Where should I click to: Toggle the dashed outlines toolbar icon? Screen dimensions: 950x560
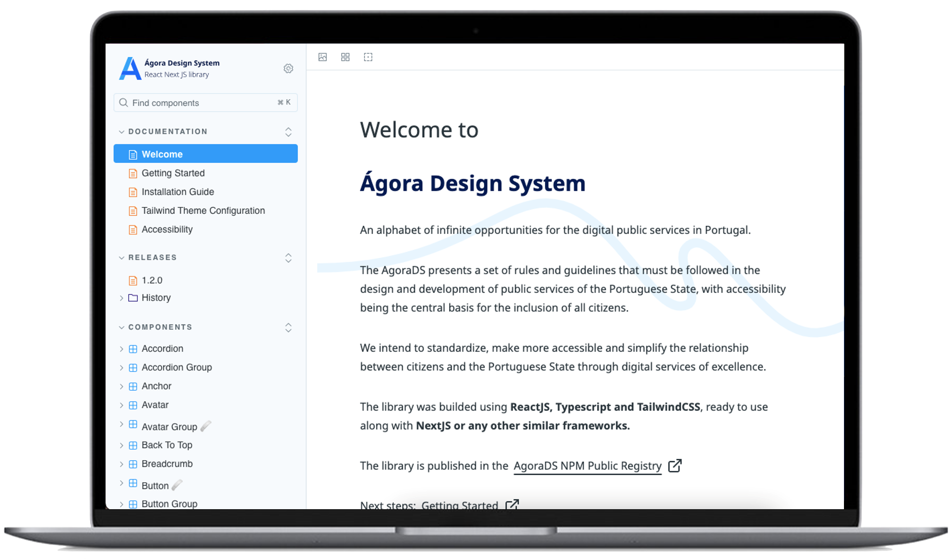pyautogui.click(x=368, y=57)
